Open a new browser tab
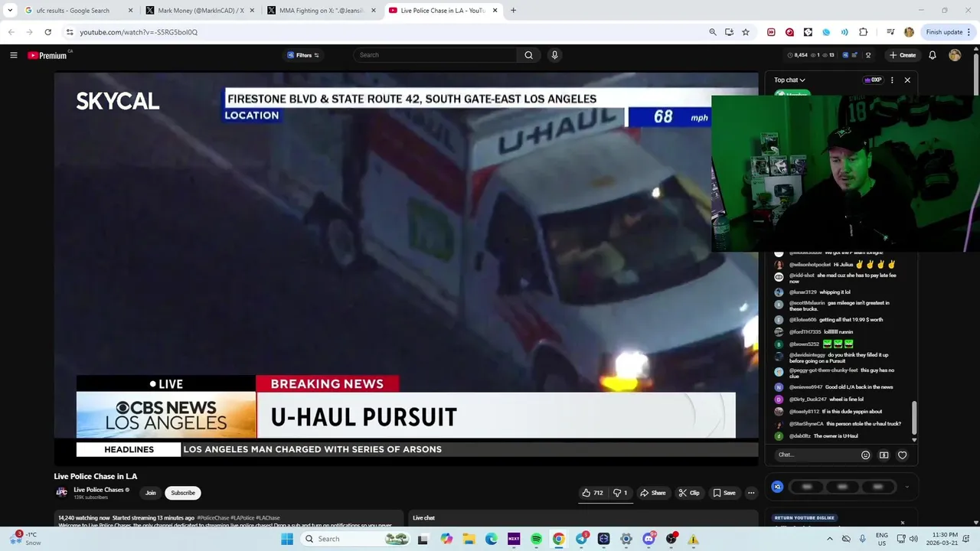980x551 pixels. (513, 11)
